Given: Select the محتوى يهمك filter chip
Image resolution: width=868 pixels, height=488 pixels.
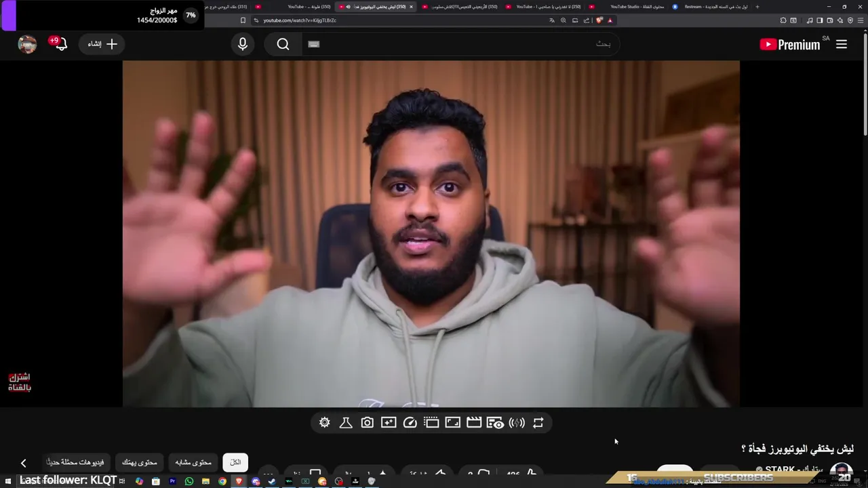Looking at the screenshot, I should click(140, 462).
